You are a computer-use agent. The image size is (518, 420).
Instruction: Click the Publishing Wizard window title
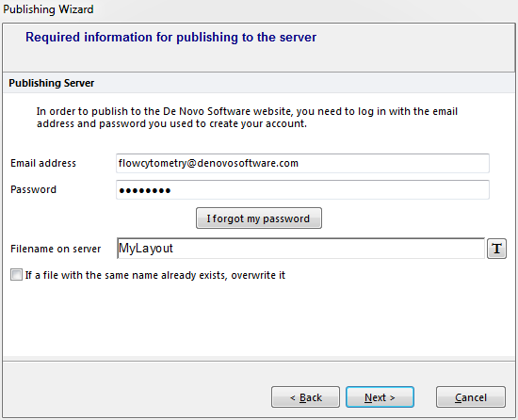click(48, 9)
